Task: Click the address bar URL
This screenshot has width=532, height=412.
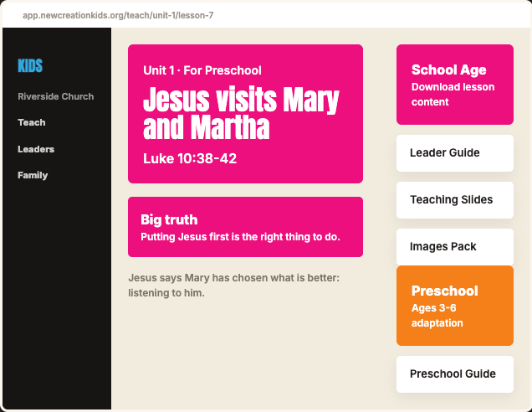Action: point(118,15)
